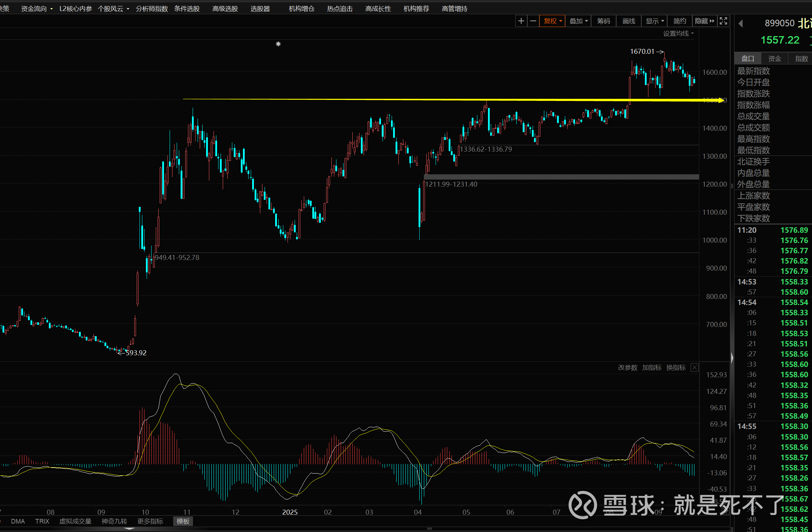The width and height of the screenshot is (812, 532).
Task: Toggle the 隐藏 side panel button
Action: coord(704,21)
